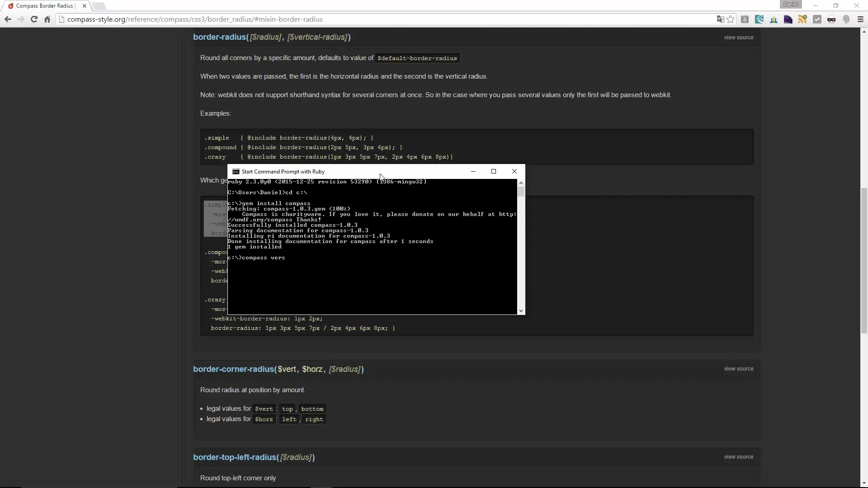Select the Compass Border Radius tab
Image resolution: width=868 pixels, height=488 pixels.
44,6
